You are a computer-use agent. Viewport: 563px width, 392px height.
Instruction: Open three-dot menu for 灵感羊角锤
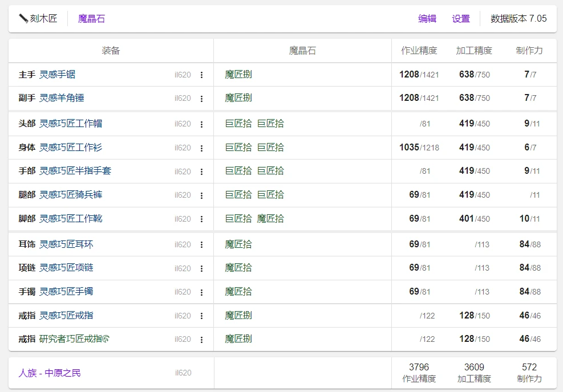coord(201,99)
